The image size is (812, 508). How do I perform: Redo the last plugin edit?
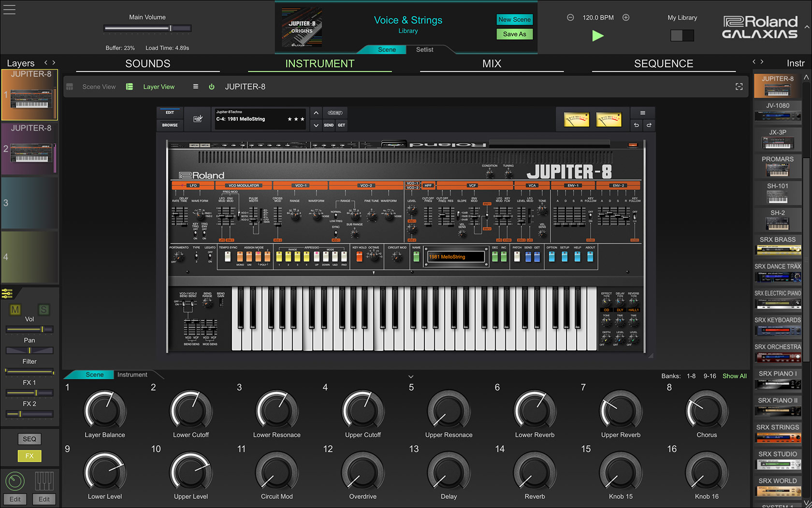pyautogui.click(x=649, y=125)
